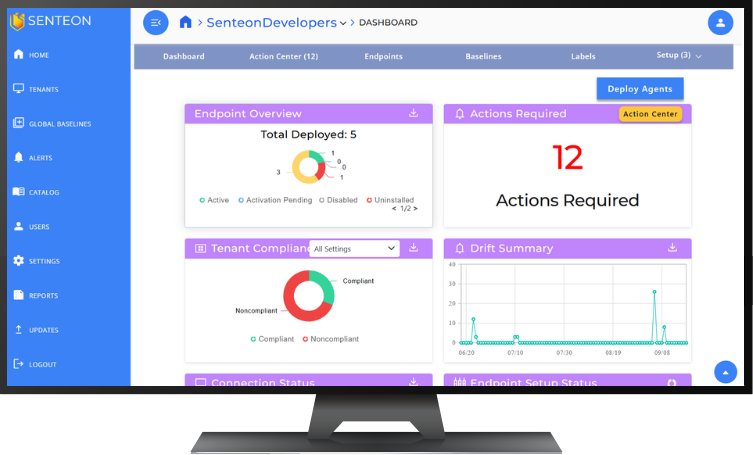Click the yellow Action Center button

pos(650,114)
